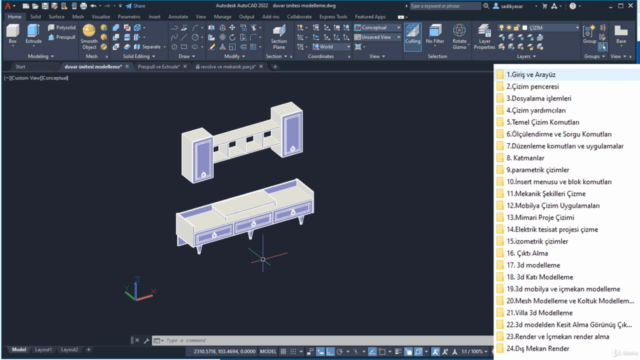This screenshot has width=640, height=360.
Task: Expand the Draw panel
Action: (x=187, y=56)
